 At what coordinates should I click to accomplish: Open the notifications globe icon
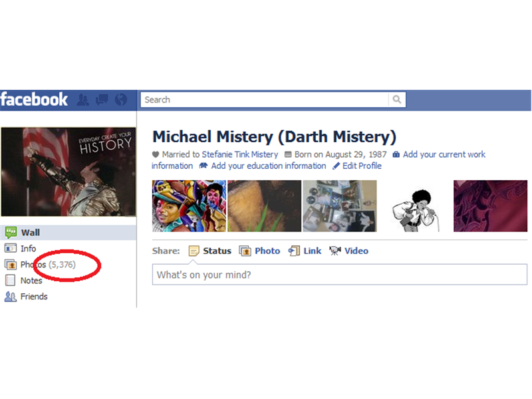(x=121, y=99)
